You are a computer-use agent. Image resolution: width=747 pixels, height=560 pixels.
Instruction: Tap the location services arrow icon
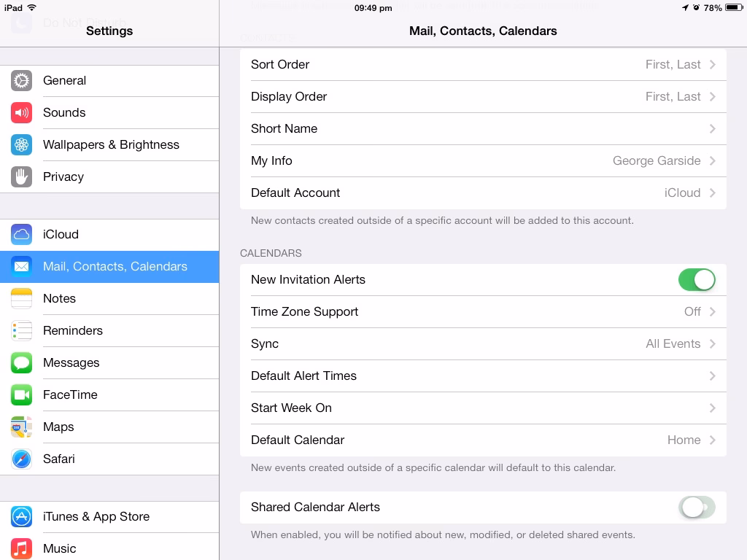point(685,7)
